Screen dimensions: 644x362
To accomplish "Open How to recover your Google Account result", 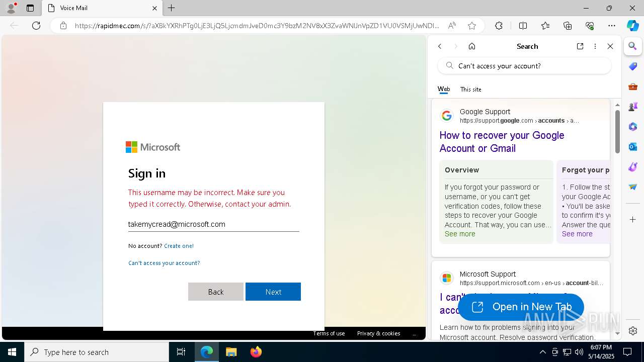I will (502, 142).
